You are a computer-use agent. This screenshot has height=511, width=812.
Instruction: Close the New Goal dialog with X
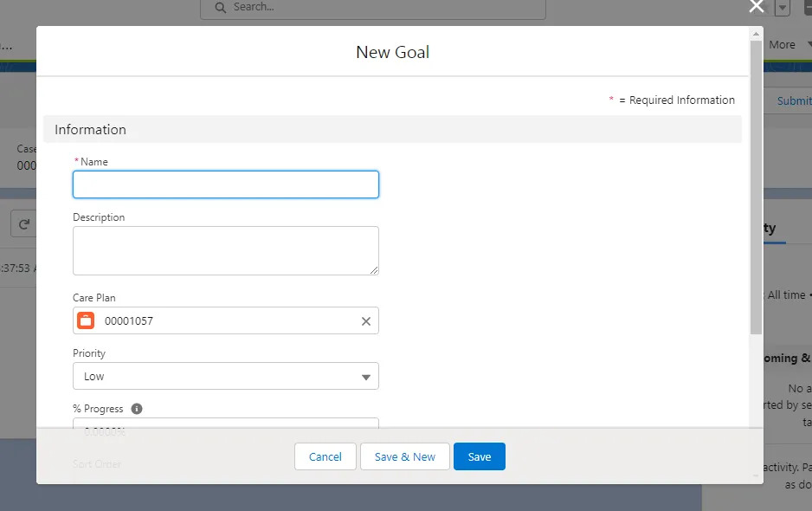click(x=757, y=6)
